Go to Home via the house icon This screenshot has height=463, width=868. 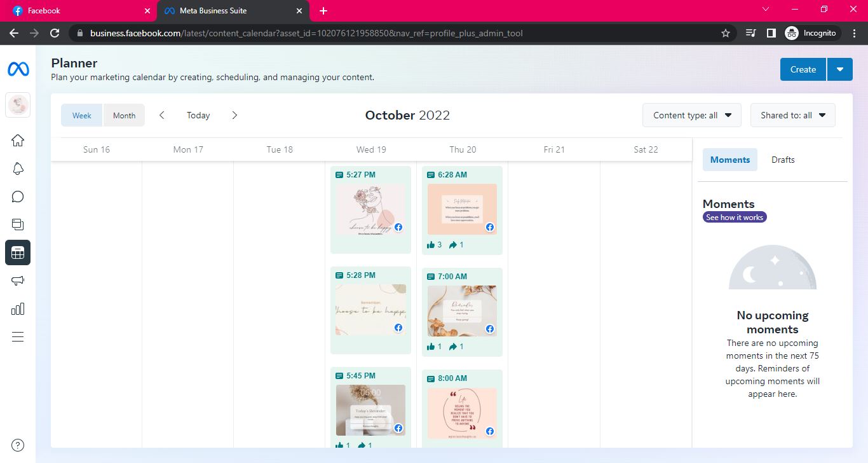point(18,141)
